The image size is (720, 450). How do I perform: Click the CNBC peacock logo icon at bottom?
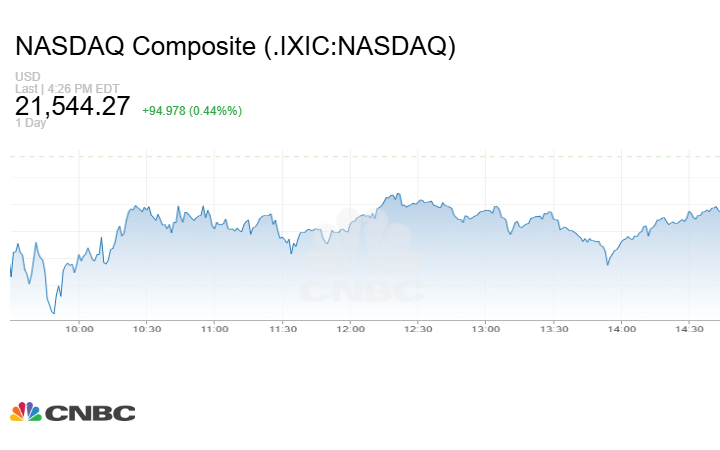(x=25, y=412)
